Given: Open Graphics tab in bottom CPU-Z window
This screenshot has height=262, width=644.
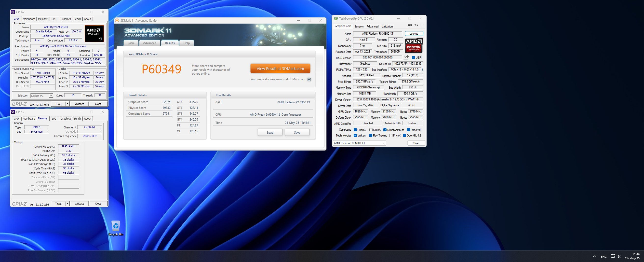Looking at the screenshot, I should [x=66, y=119].
